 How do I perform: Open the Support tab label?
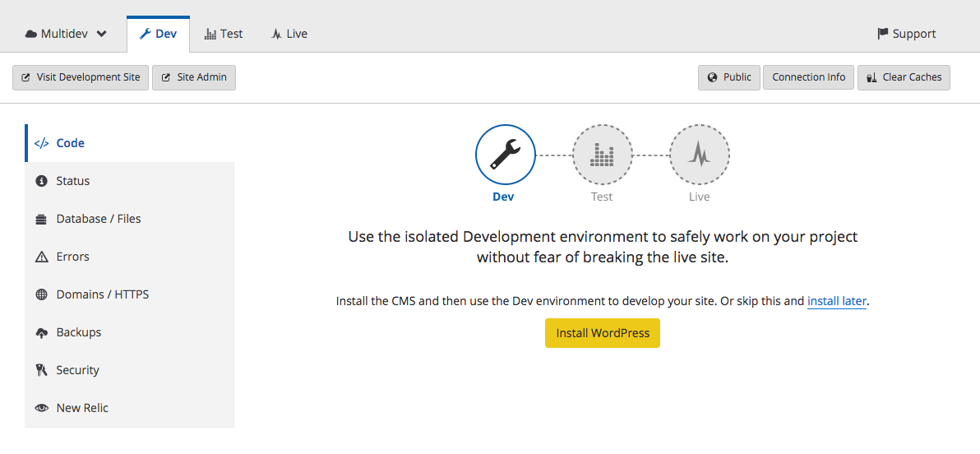coord(914,34)
